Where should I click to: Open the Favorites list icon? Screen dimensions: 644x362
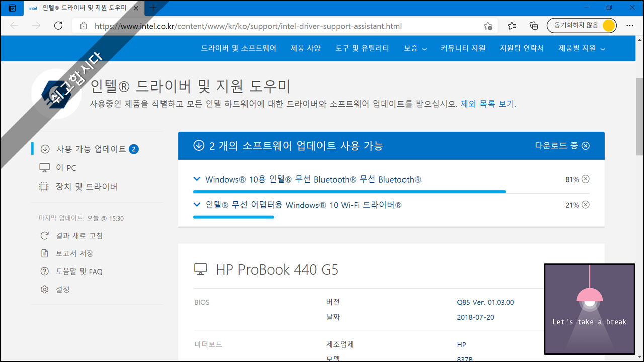(512, 26)
